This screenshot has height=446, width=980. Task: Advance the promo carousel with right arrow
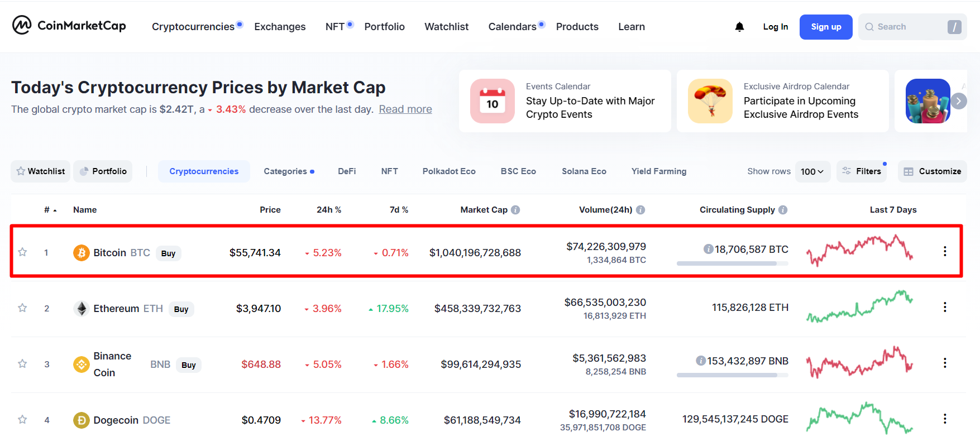coord(959,101)
